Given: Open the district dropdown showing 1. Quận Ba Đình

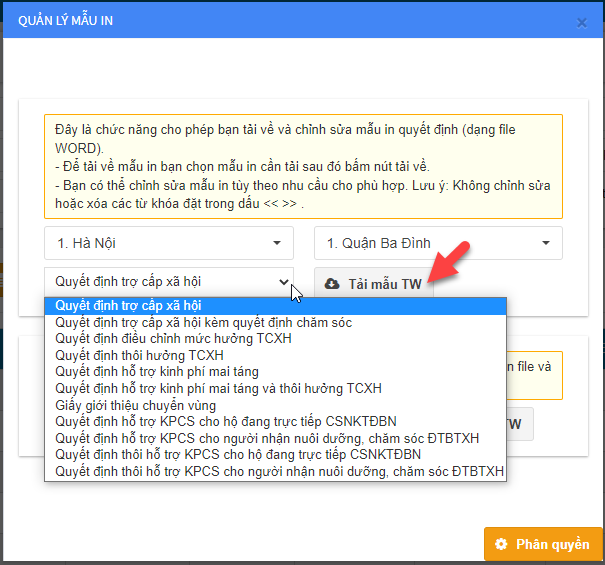Looking at the screenshot, I should tap(438, 243).
